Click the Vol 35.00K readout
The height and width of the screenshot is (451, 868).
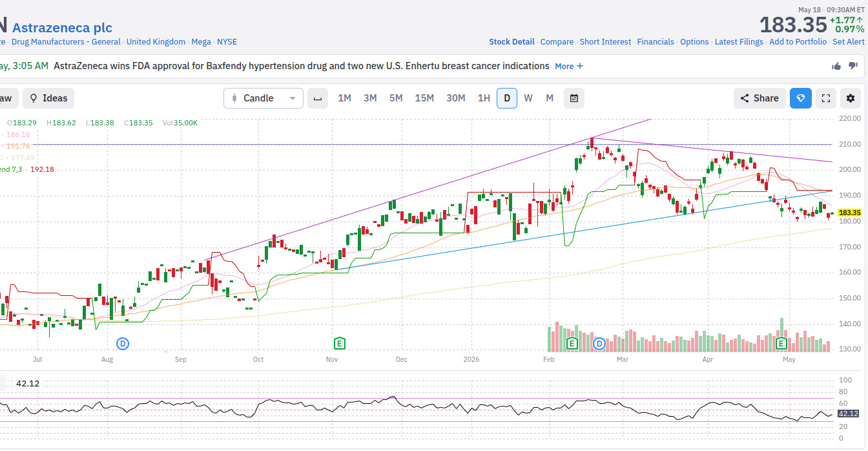tap(180, 123)
